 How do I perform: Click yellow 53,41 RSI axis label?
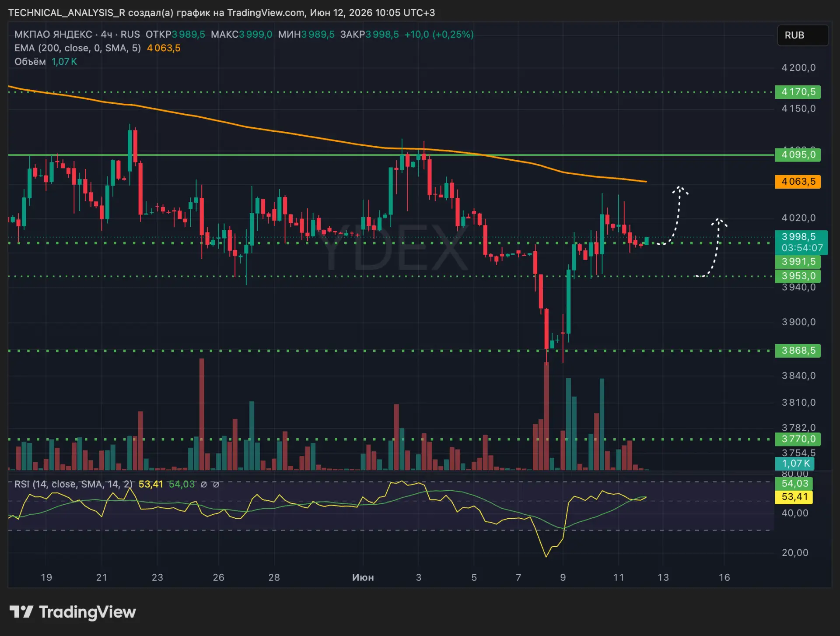tap(794, 497)
